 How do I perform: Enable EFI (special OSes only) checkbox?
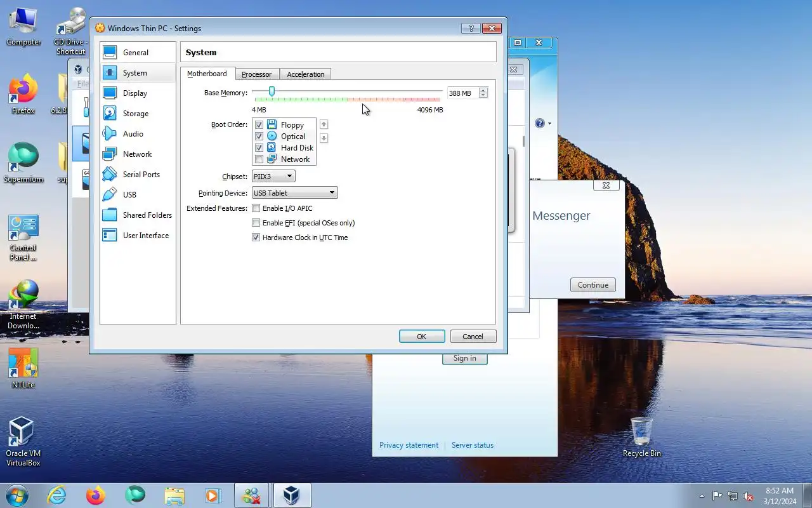pyautogui.click(x=256, y=223)
